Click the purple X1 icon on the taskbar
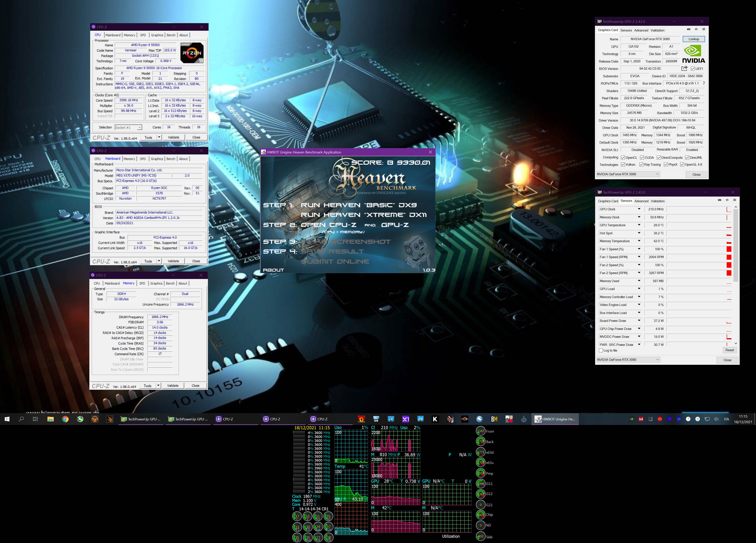 [x=406, y=419]
